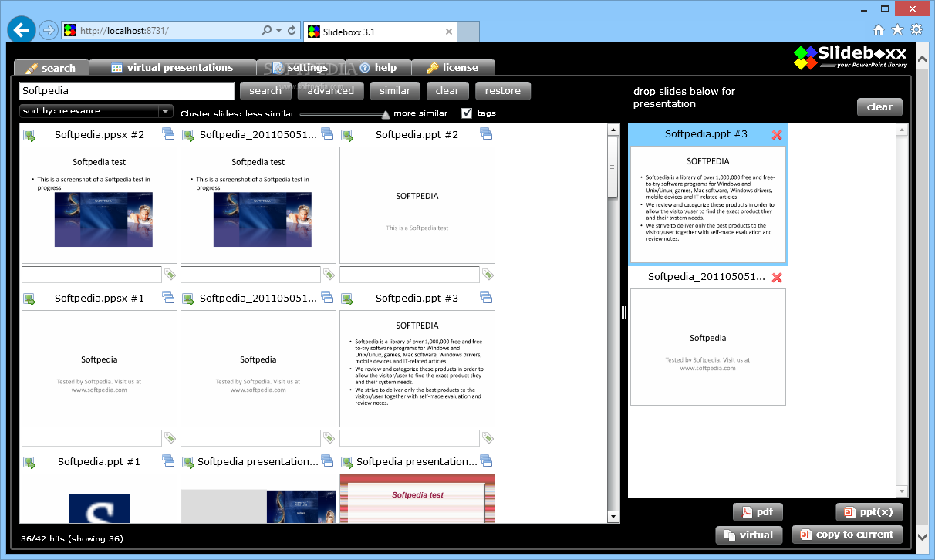Open the settings tab
This screenshot has width=935, height=560.
click(x=300, y=68)
